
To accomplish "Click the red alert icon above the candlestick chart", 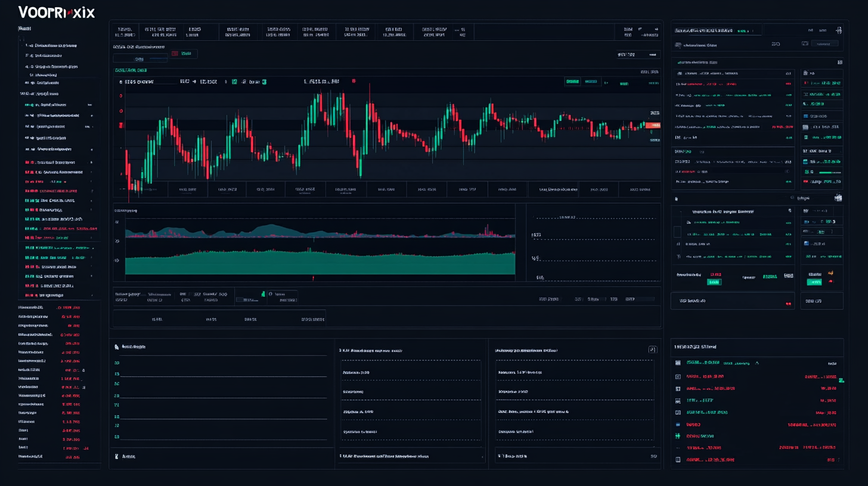I will tap(355, 82).
